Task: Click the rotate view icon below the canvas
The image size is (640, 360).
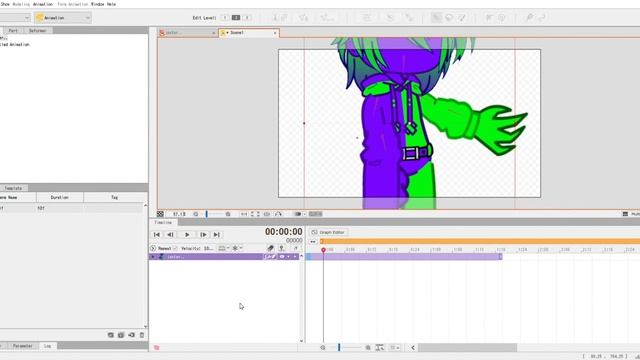Action: pos(278,214)
